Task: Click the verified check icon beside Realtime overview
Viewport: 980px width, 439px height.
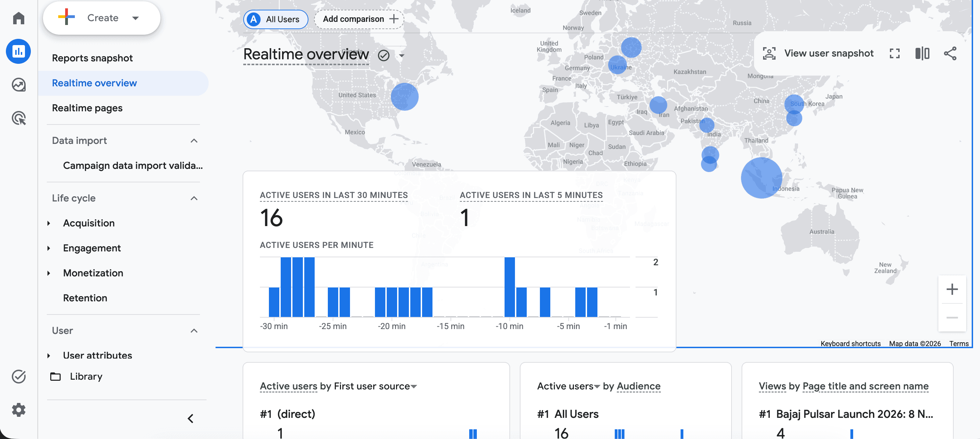Action: point(384,55)
